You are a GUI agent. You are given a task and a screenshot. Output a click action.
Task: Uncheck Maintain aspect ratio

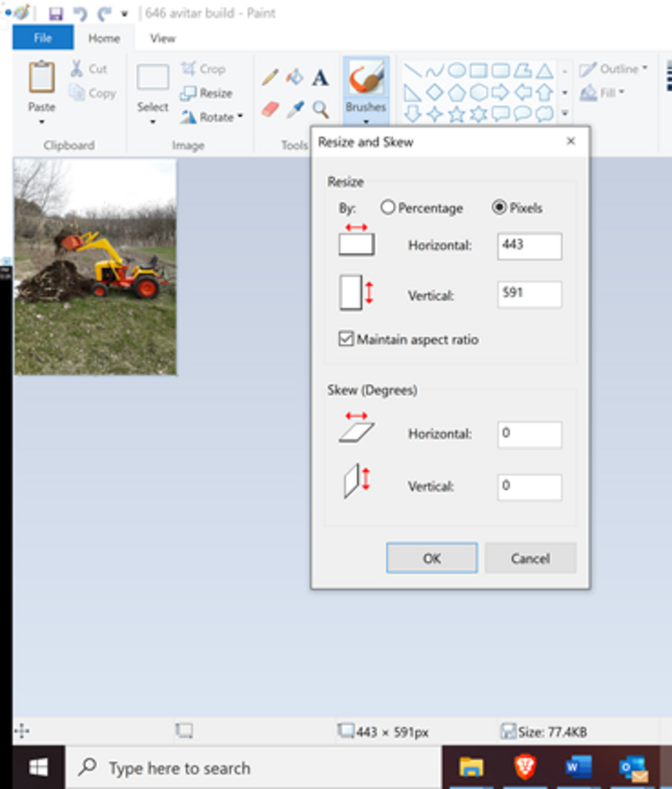point(346,339)
